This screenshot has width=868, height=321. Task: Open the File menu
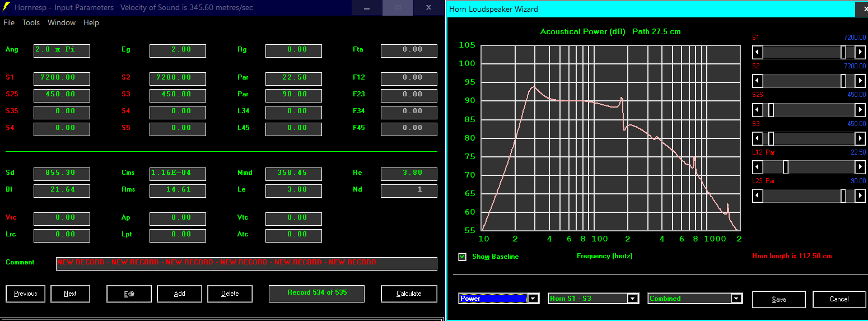coord(9,23)
